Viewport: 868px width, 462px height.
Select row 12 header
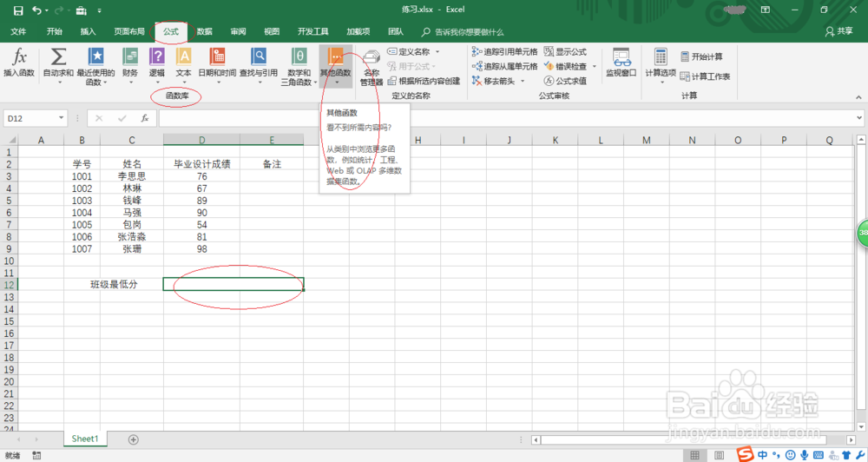pyautogui.click(x=9, y=285)
